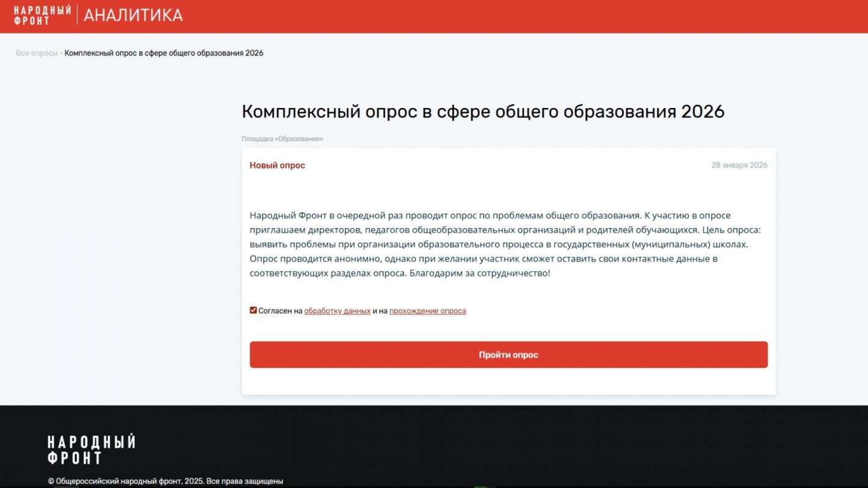Select the Комплексный опрос breadcrumb entry
The height and width of the screenshot is (488, 868).
(x=163, y=52)
